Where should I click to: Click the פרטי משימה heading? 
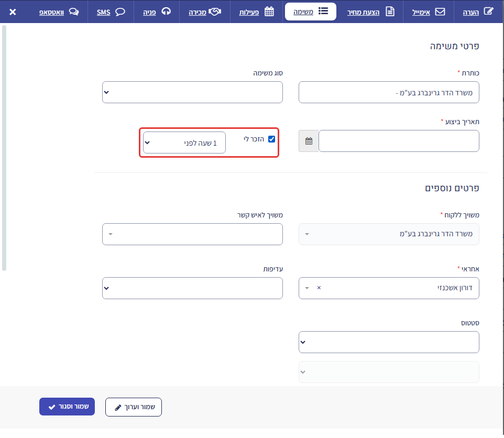click(x=455, y=46)
